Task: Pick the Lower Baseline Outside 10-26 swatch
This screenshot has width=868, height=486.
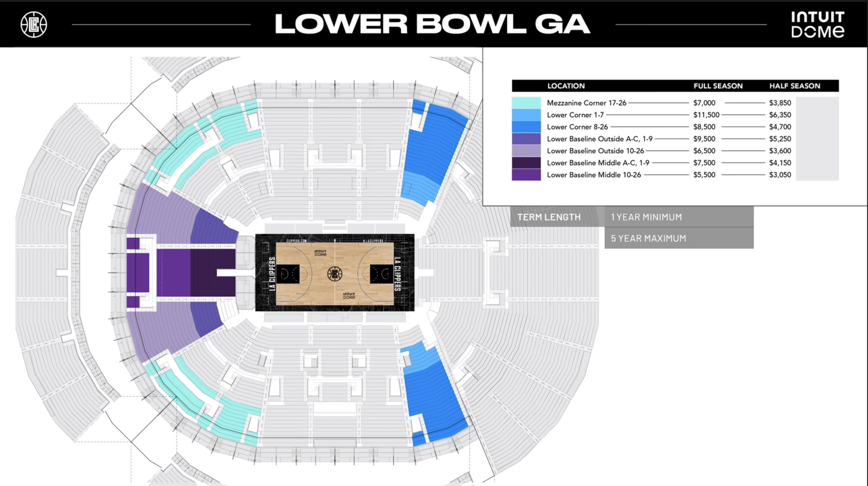Action: coord(526,151)
